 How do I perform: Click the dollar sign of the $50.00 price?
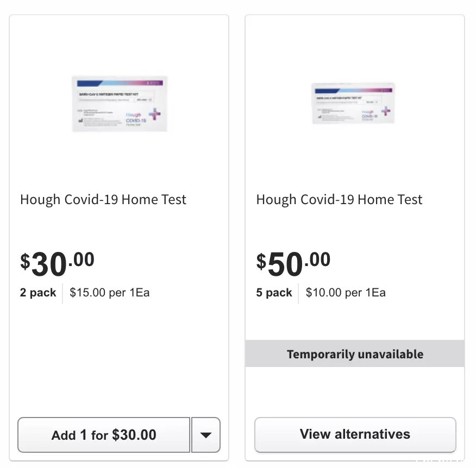(x=261, y=262)
